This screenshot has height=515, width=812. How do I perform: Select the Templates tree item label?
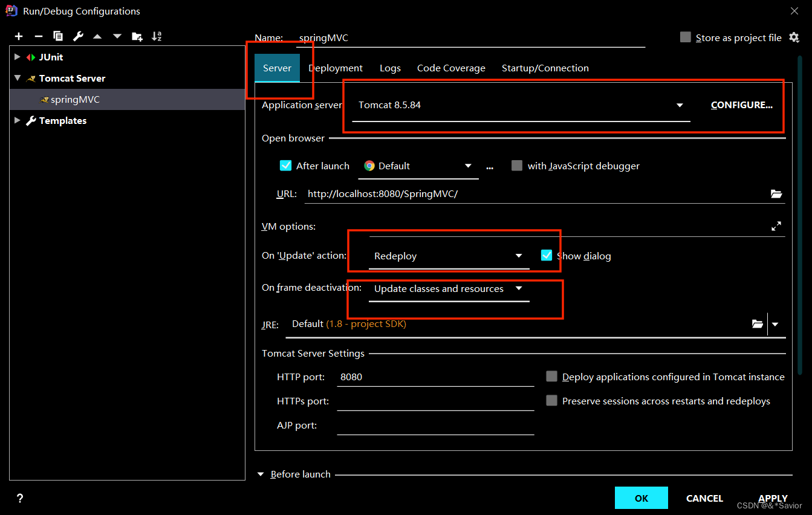(x=63, y=120)
